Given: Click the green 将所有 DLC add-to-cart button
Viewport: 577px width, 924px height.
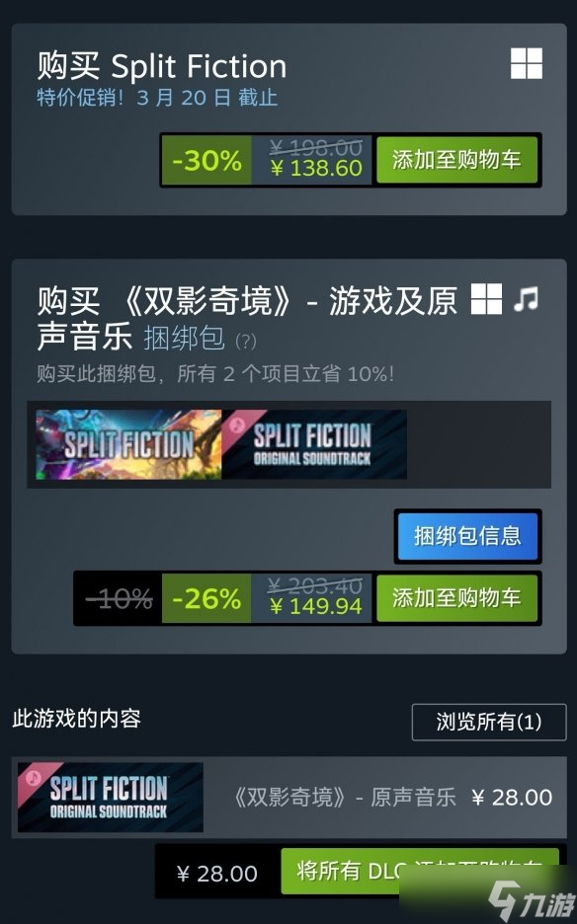Looking at the screenshot, I should (x=420, y=871).
